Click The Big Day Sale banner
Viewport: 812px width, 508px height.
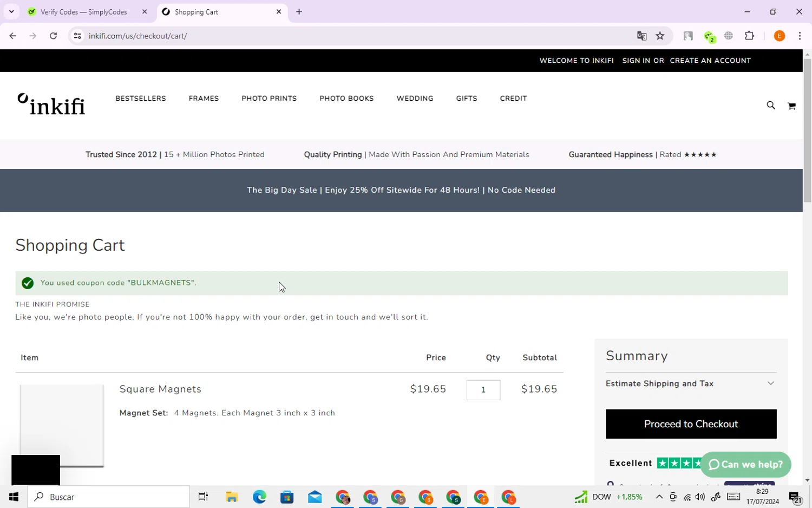point(401,190)
